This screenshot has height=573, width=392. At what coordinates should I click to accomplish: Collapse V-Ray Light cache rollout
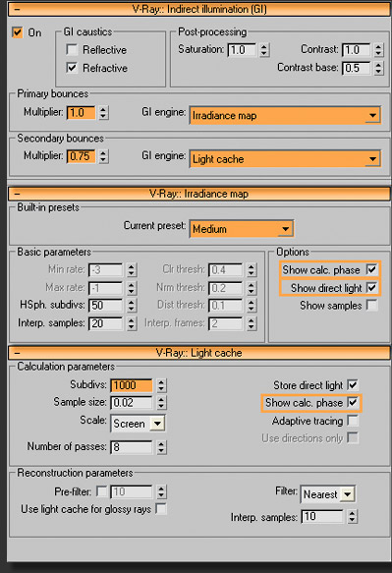coord(199,353)
